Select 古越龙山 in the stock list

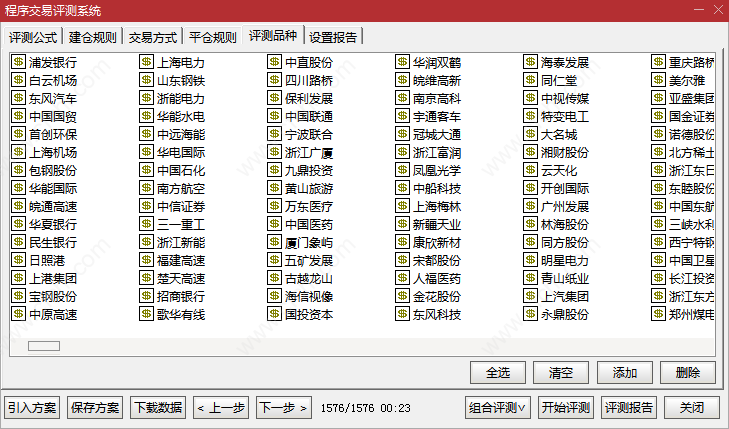coord(309,278)
